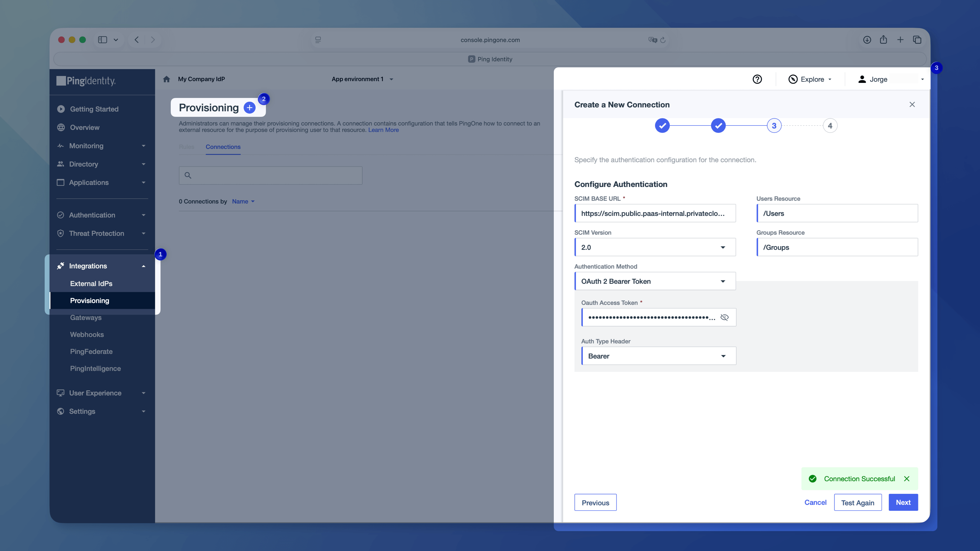Click the page reader icon in the address bar

point(318,40)
